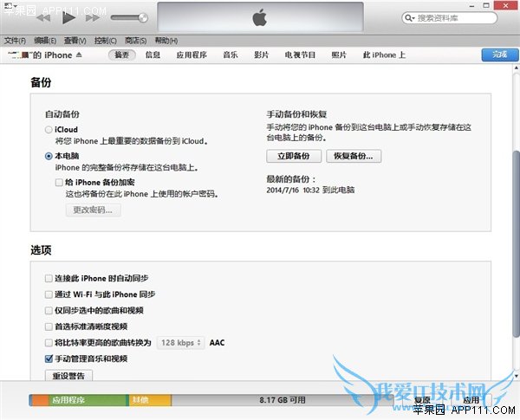Click the 复原 button at bottom
Image resolution: width=520 pixels, height=420 pixels.
(x=423, y=400)
